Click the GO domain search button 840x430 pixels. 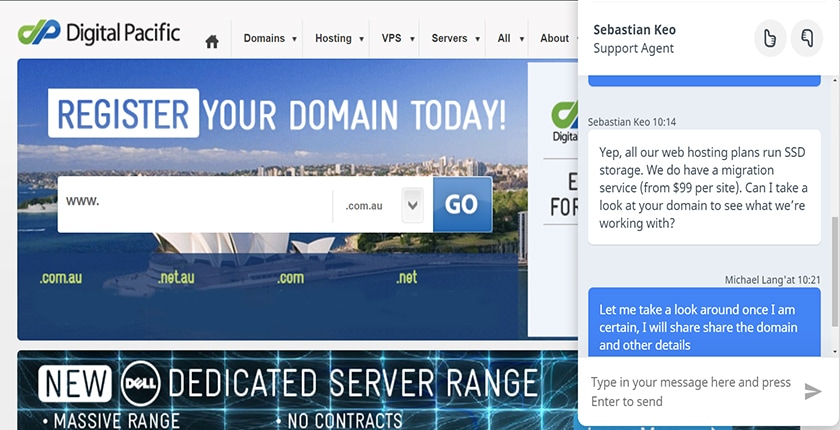tap(462, 205)
